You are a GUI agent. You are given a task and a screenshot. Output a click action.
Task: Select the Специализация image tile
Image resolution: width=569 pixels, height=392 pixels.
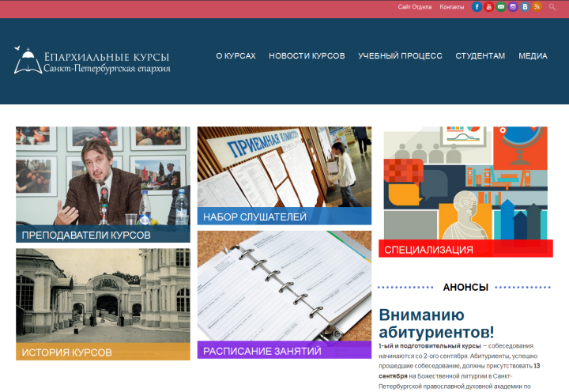[465, 192]
